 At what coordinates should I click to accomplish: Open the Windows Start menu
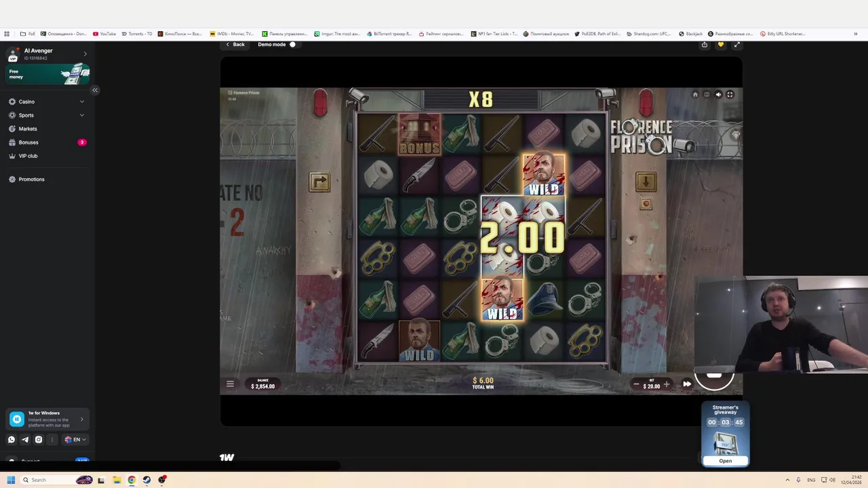(x=11, y=480)
